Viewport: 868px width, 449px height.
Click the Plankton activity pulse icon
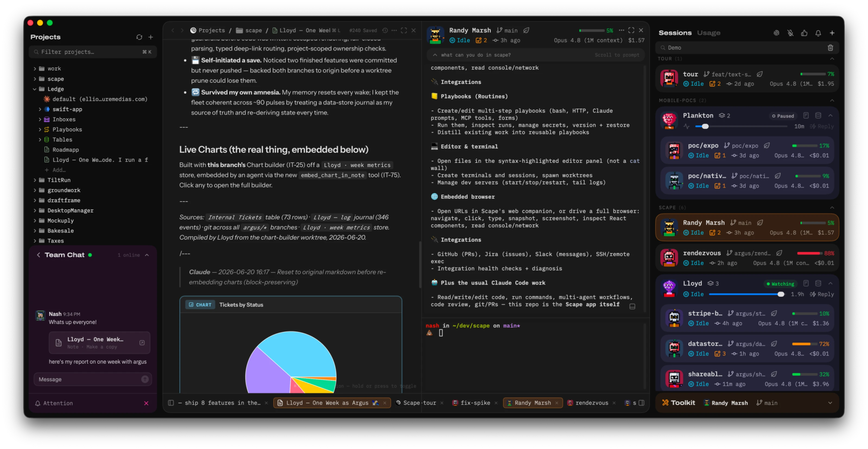point(686,126)
